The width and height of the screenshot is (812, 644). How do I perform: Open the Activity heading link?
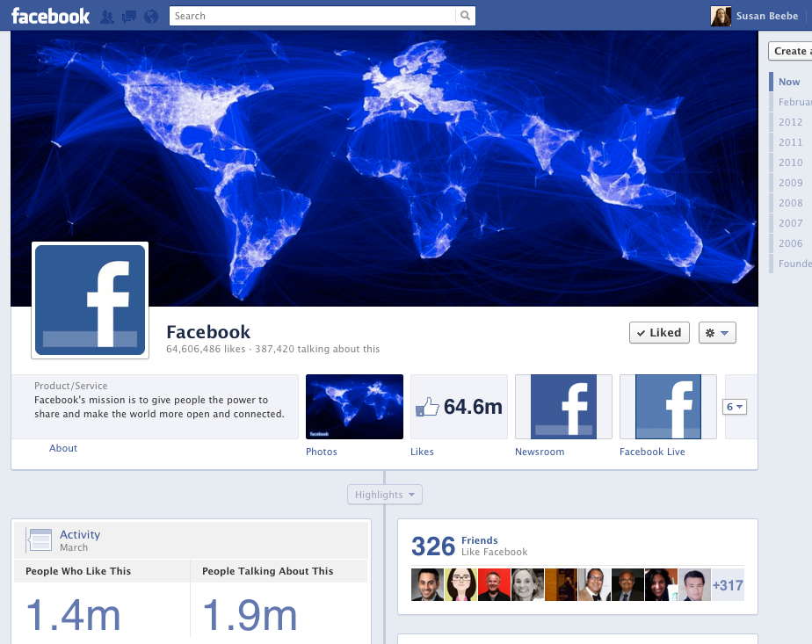click(x=80, y=534)
